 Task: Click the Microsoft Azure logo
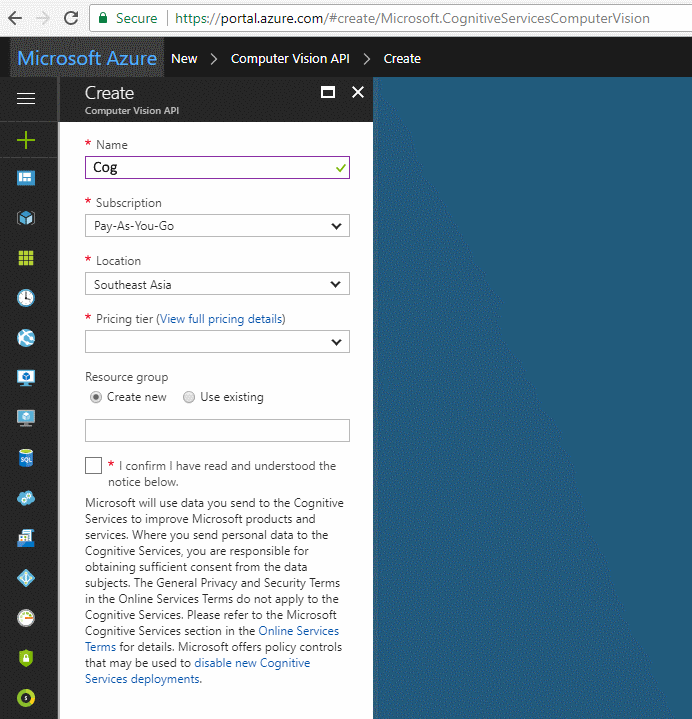(87, 58)
